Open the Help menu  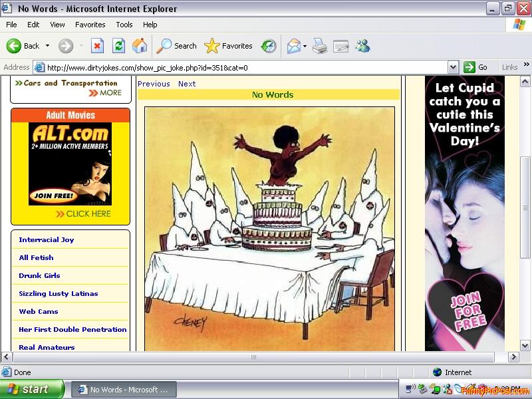tap(150, 25)
